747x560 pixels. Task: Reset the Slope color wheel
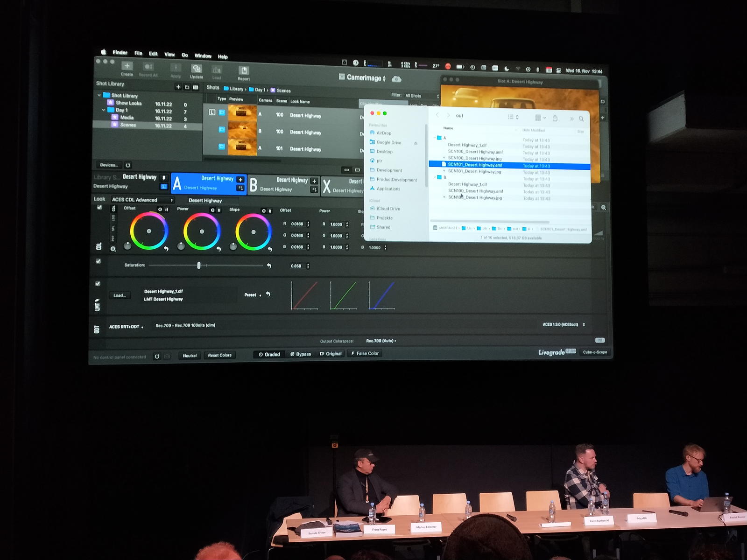coord(270,250)
